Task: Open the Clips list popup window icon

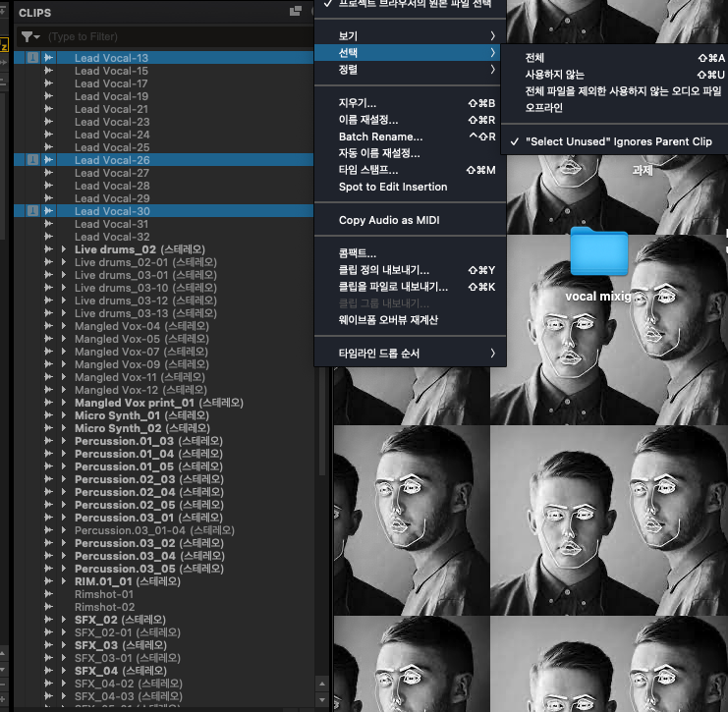Action: coord(296,11)
